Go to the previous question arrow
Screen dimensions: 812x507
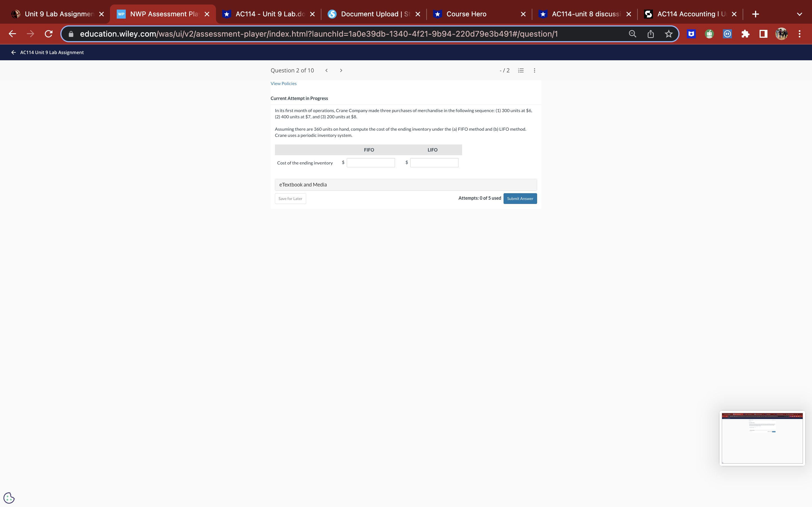click(326, 70)
